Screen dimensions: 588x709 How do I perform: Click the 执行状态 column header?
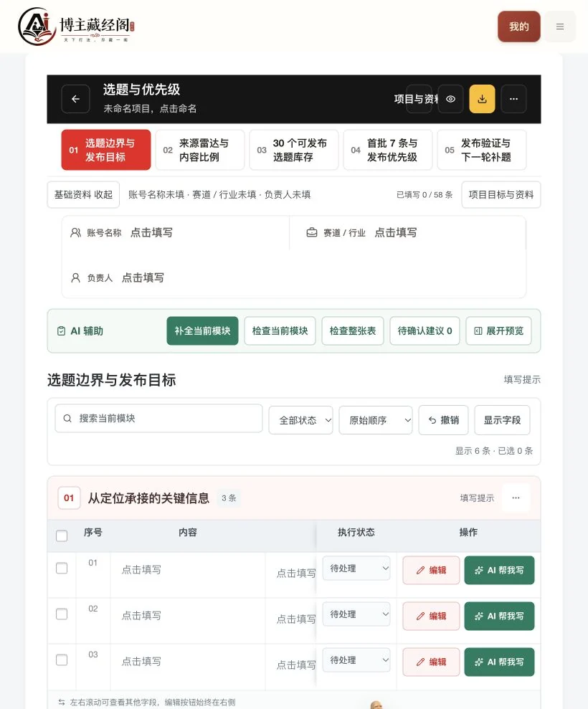[x=356, y=532]
